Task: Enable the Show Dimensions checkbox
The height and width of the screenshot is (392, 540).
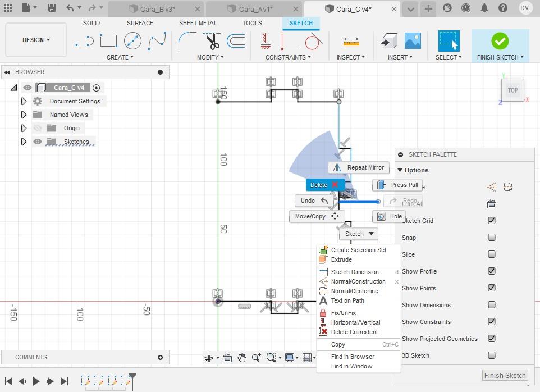Action: (x=491, y=305)
